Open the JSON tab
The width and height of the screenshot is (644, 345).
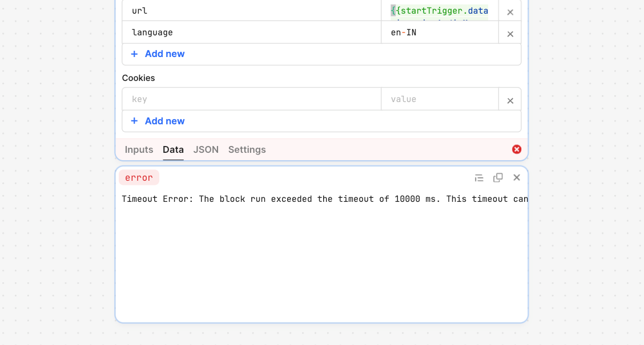(x=206, y=150)
